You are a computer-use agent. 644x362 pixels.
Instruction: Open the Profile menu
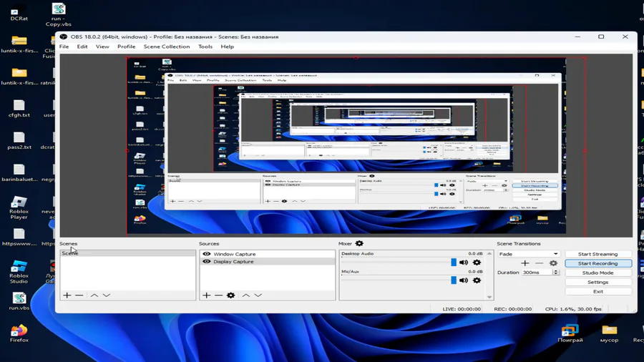click(x=126, y=47)
